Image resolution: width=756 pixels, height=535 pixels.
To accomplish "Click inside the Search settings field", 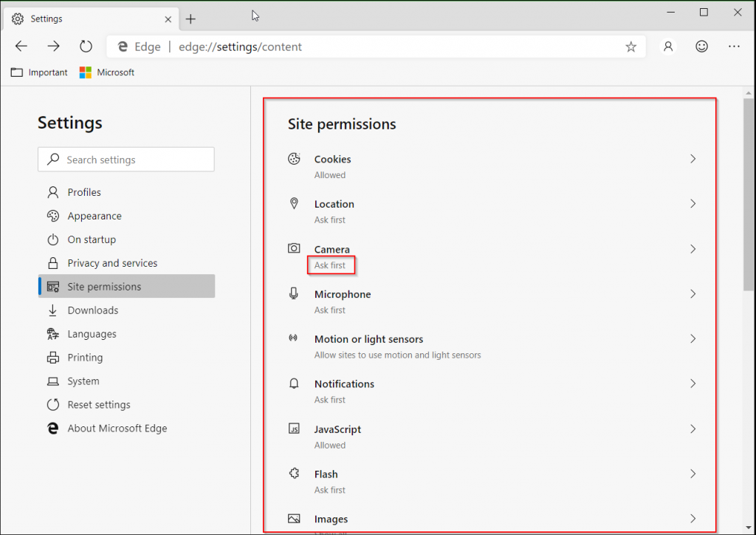I will [x=126, y=159].
